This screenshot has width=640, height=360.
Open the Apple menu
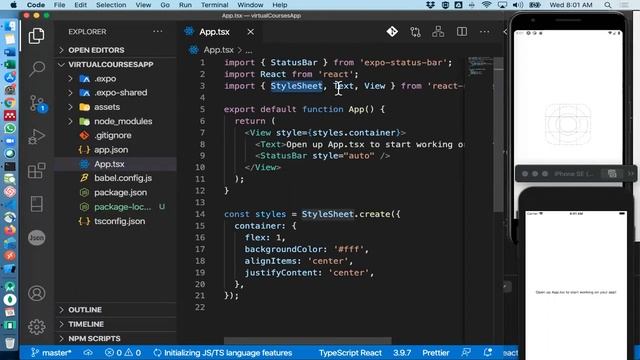point(13,5)
